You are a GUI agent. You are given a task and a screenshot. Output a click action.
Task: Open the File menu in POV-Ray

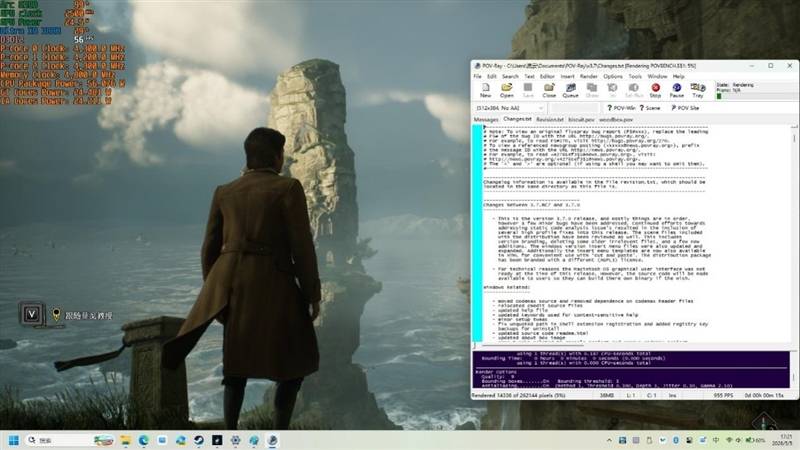coord(478,77)
